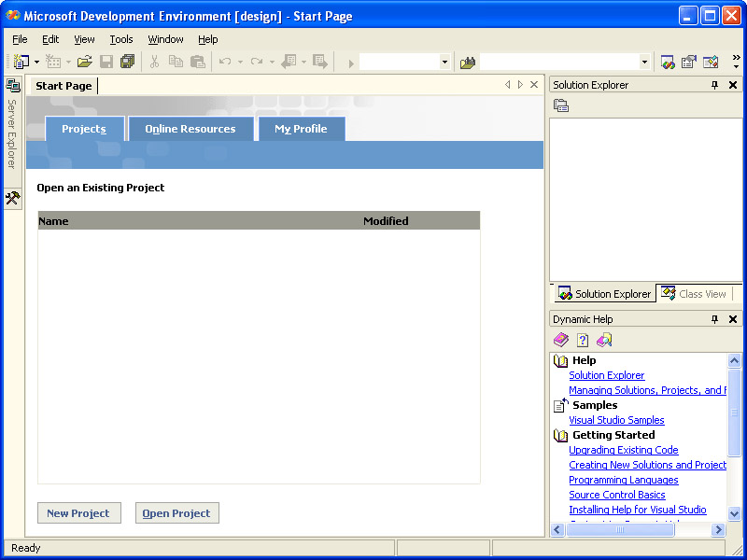Open Dynamic Help Contents book icon
This screenshot has height=560, width=747.
(560, 341)
